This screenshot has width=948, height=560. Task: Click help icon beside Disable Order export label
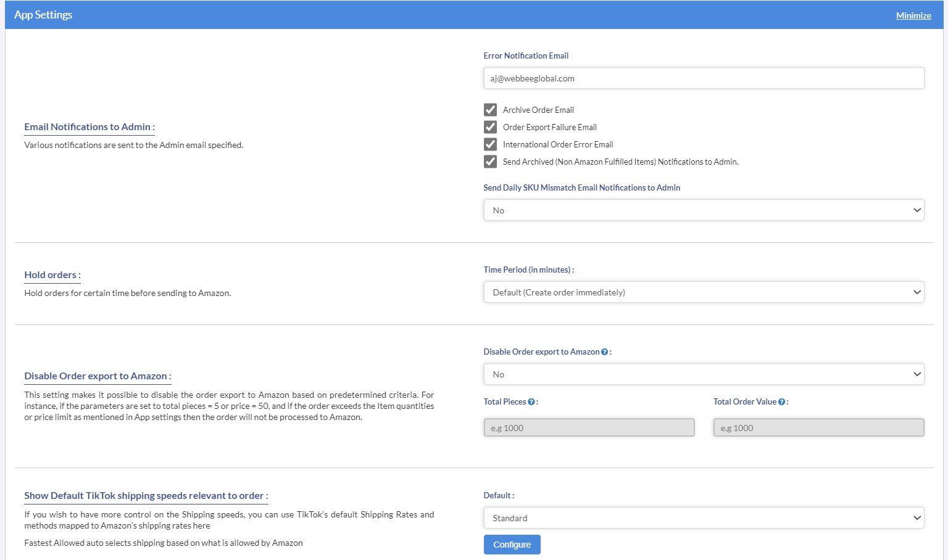(x=604, y=352)
